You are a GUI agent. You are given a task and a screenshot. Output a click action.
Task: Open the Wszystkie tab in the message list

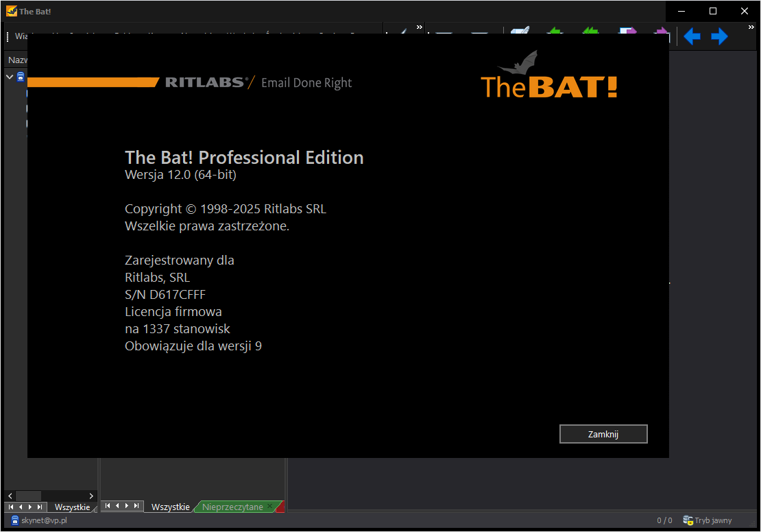[170, 507]
